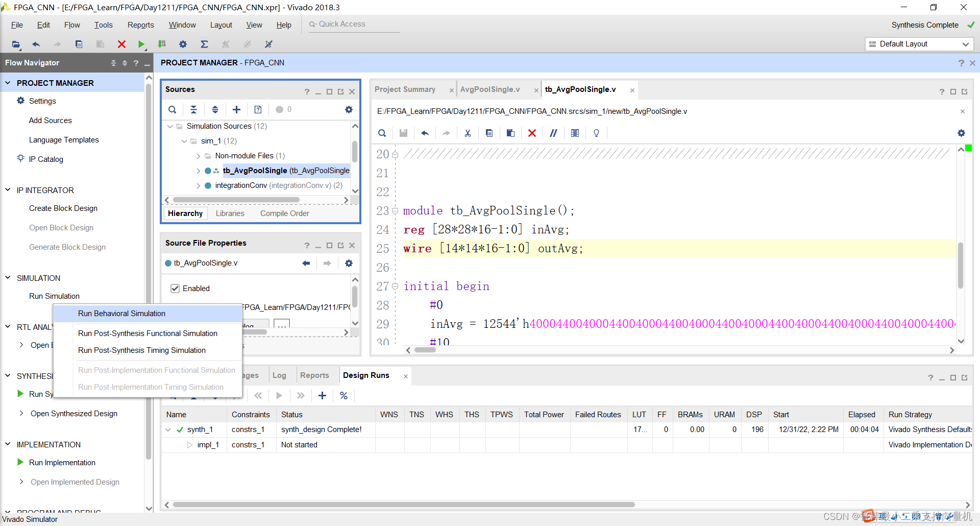Viewport: 980px width, 526px height.
Task: Click the code editor horizontal scrollbar
Action: (x=425, y=350)
